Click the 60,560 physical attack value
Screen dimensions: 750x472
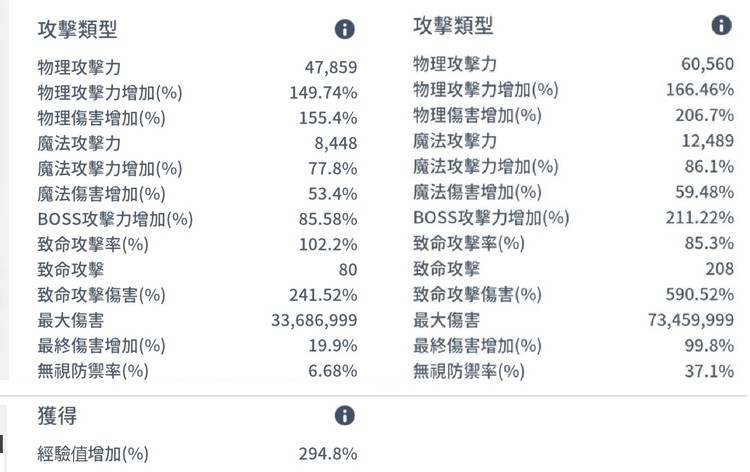click(x=707, y=64)
